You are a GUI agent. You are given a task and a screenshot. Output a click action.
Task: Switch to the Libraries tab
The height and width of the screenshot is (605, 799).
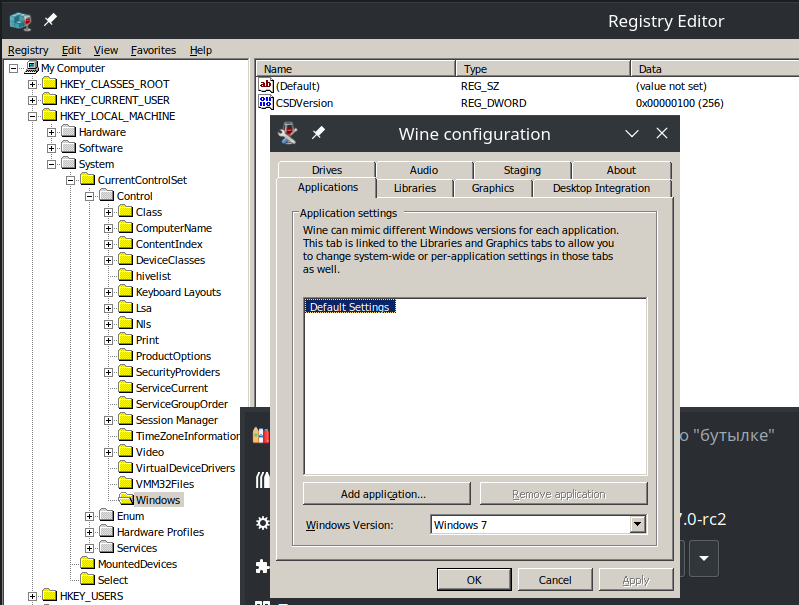(415, 188)
